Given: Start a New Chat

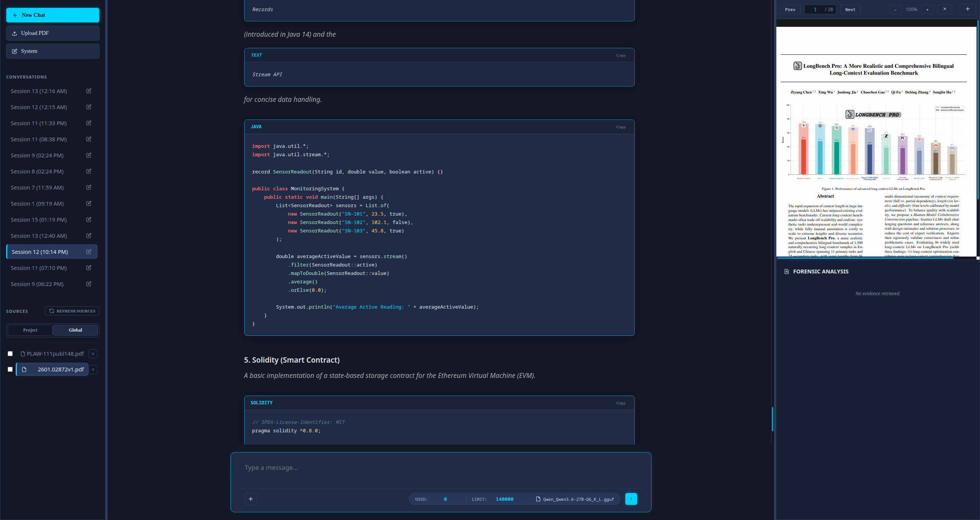Looking at the screenshot, I should 53,15.
